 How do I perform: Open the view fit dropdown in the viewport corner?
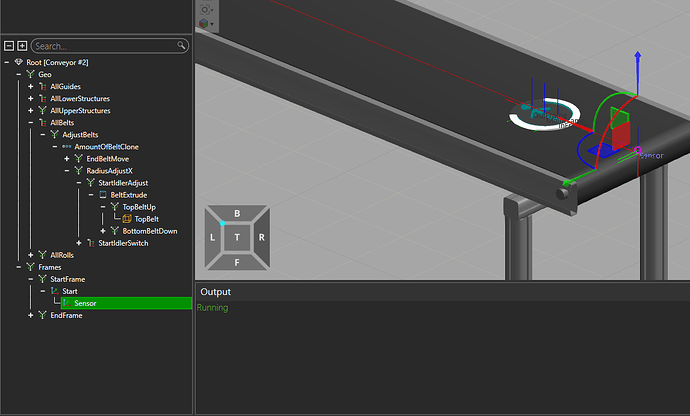[x=207, y=8]
